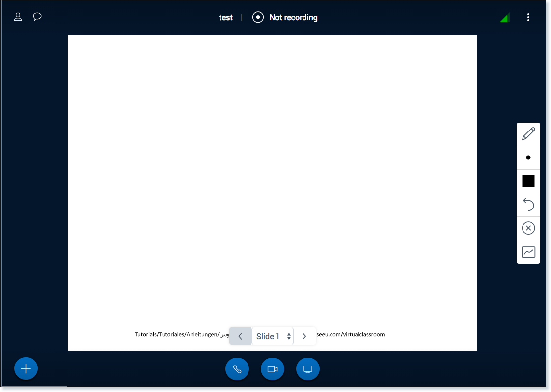Open the actions menu
Image resolution: width=551 pixels, height=392 pixels.
[x=26, y=368]
